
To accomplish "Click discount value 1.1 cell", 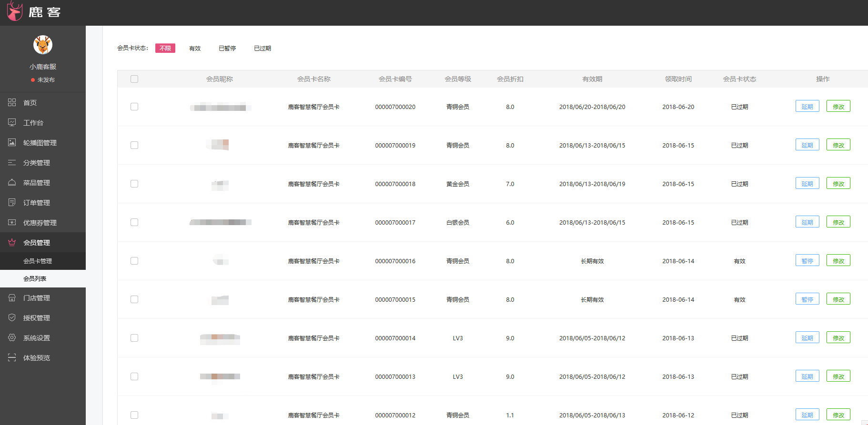I will pyautogui.click(x=510, y=415).
